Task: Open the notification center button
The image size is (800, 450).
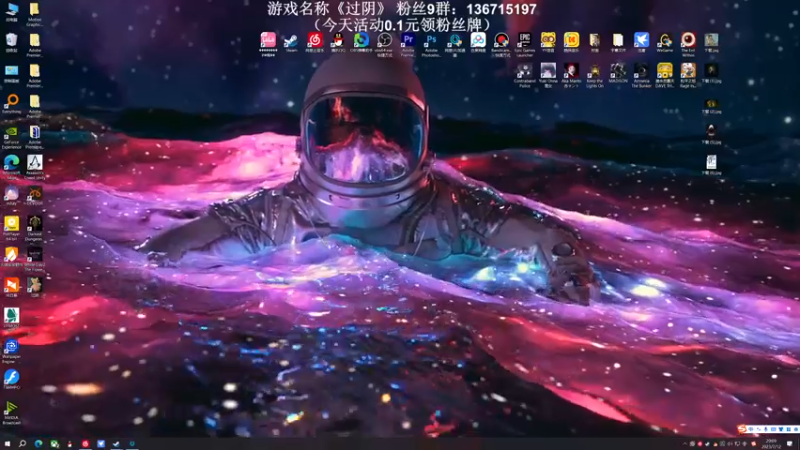Action: (x=790, y=444)
